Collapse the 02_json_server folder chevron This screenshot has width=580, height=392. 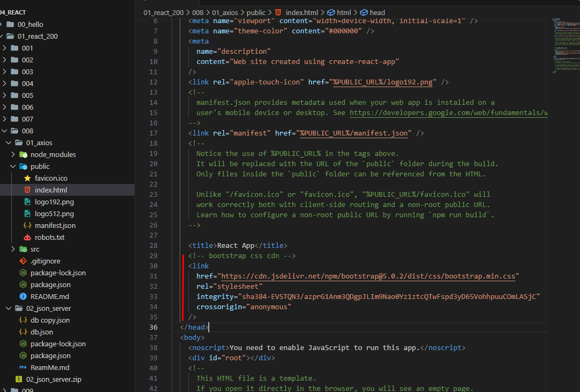pos(9,309)
